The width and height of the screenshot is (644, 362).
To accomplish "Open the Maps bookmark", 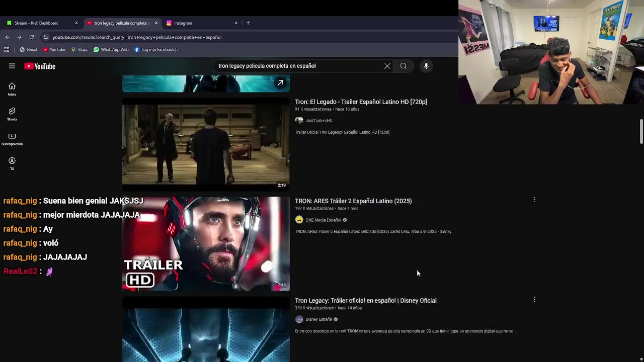I will 79,49.
